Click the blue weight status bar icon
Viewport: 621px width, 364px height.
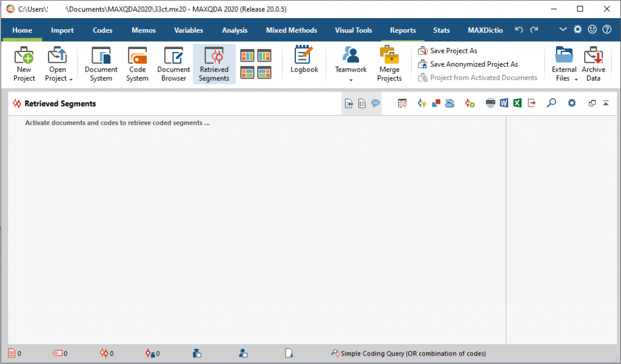tap(197, 353)
